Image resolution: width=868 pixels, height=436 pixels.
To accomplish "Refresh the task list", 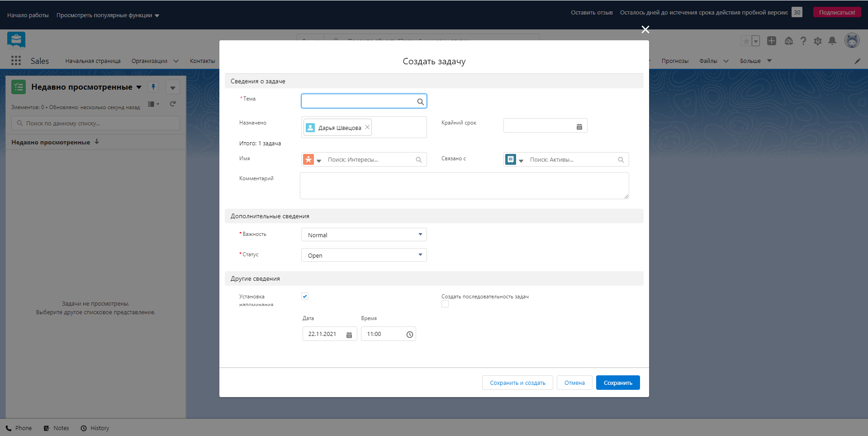I will (x=172, y=104).
